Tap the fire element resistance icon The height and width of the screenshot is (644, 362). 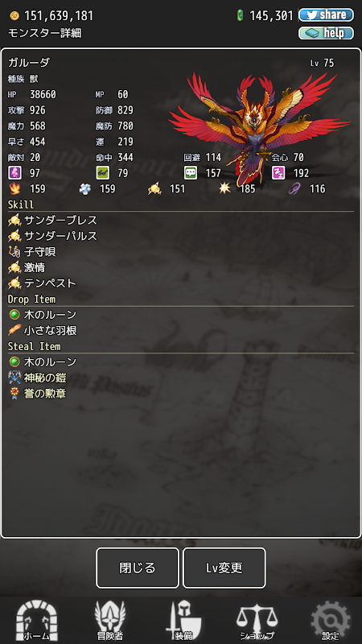14,188
